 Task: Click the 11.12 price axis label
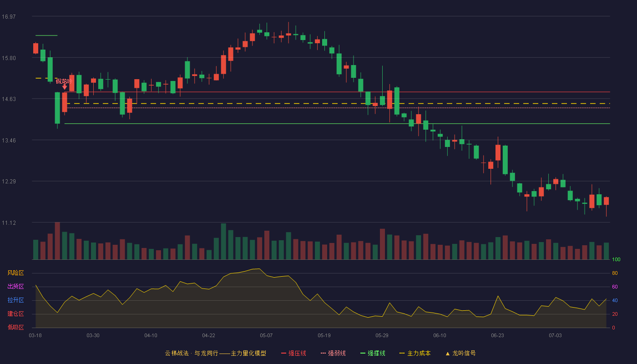[9, 223]
